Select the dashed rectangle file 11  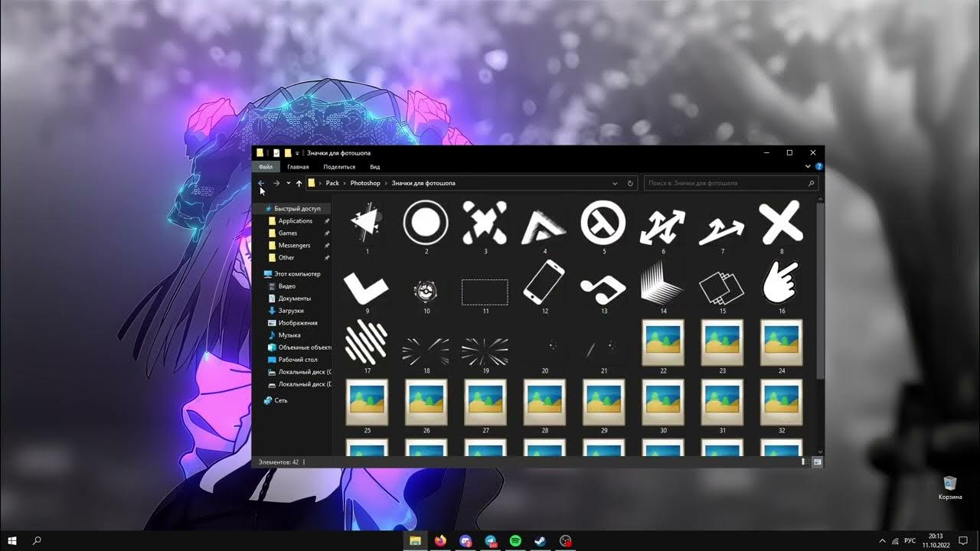[485, 292]
